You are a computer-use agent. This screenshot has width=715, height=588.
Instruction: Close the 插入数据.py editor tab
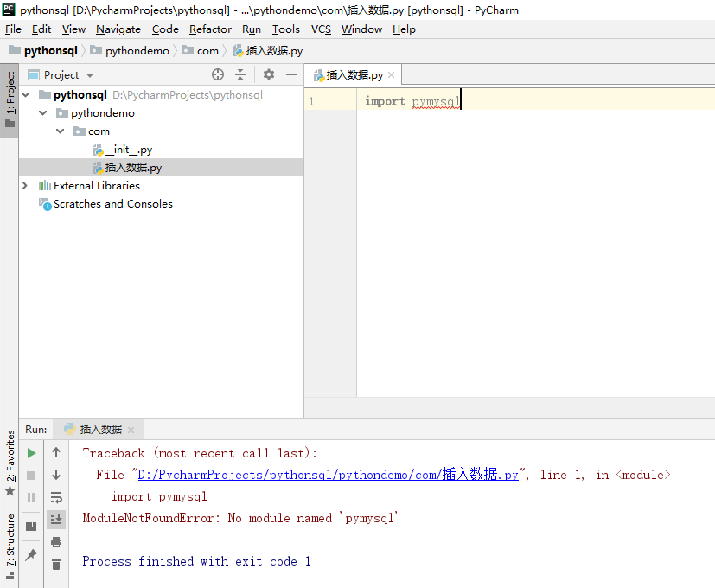tap(392, 75)
